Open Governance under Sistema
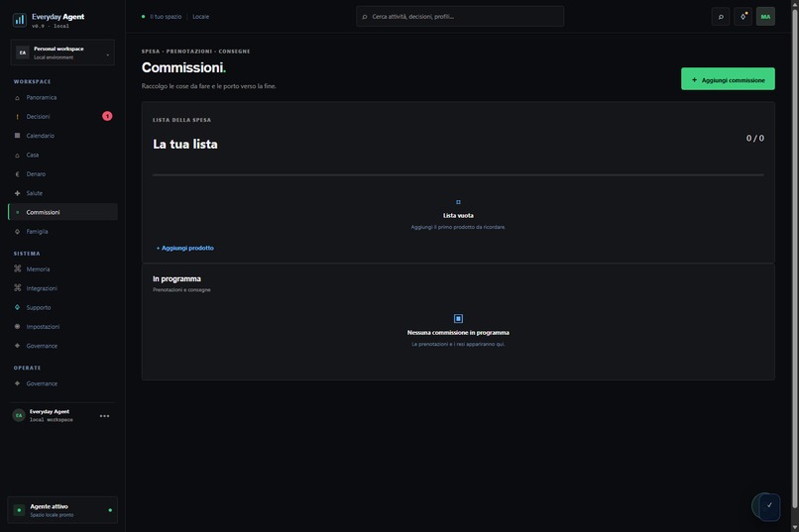 (62, 346)
